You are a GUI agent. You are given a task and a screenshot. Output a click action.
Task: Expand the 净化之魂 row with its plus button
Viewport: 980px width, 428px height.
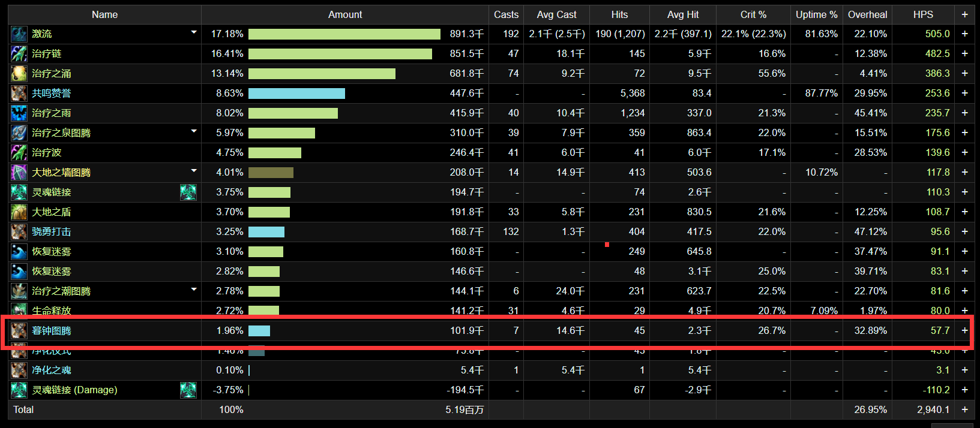964,370
